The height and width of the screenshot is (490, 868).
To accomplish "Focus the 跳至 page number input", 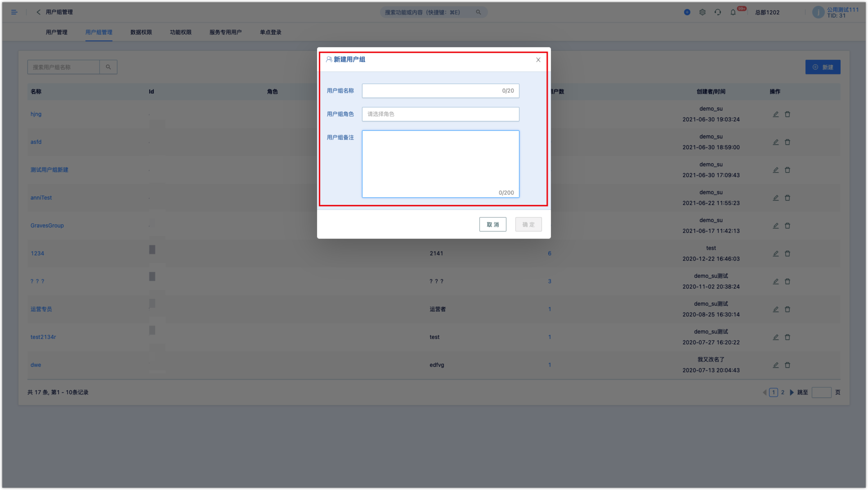I will tap(821, 392).
